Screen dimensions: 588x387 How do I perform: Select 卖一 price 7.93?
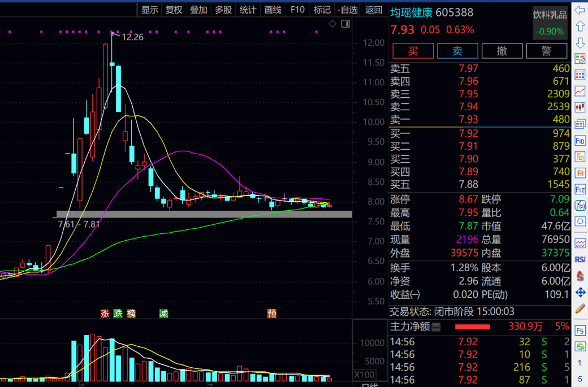click(x=468, y=120)
